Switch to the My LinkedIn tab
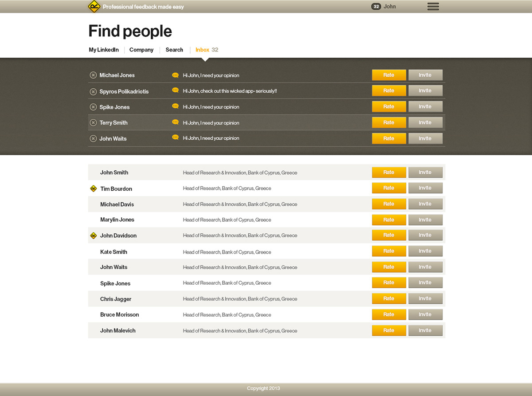532x396 pixels. [104, 50]
